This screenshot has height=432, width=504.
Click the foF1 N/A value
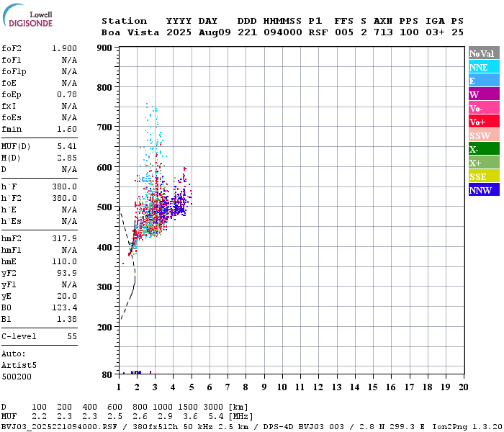[69, 60]
